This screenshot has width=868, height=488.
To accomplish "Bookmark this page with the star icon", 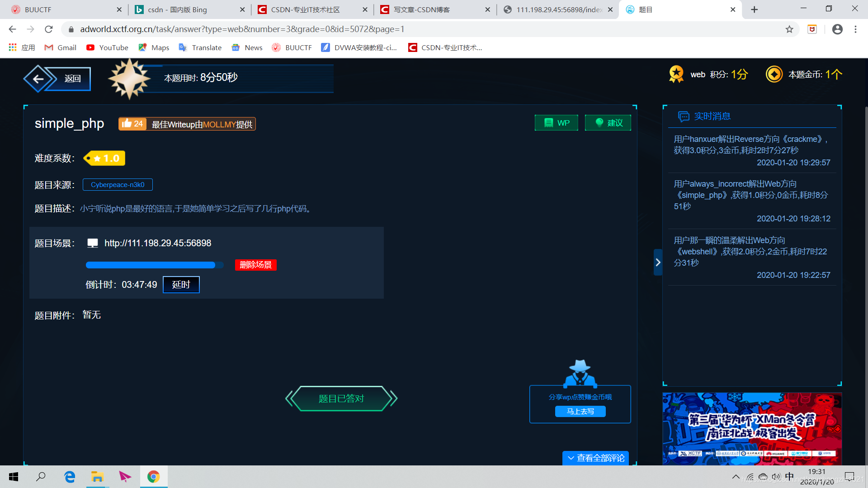I will point(789,29).
